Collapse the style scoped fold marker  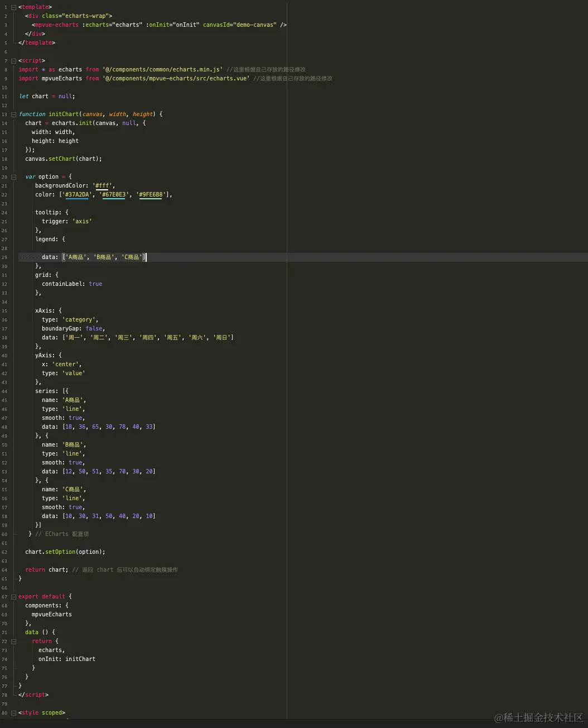click(x=14, y=713)
